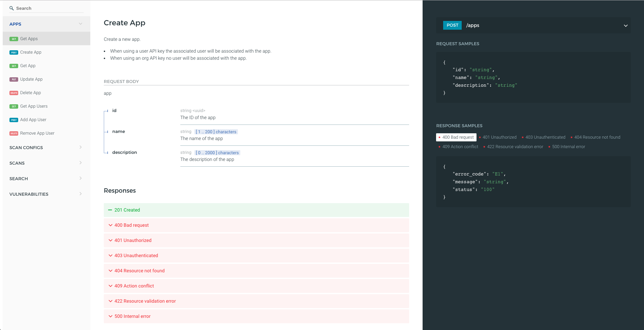This screenshot has height=330, width=644.
Task: Go to the SCANS section
Action: [17, 163]
